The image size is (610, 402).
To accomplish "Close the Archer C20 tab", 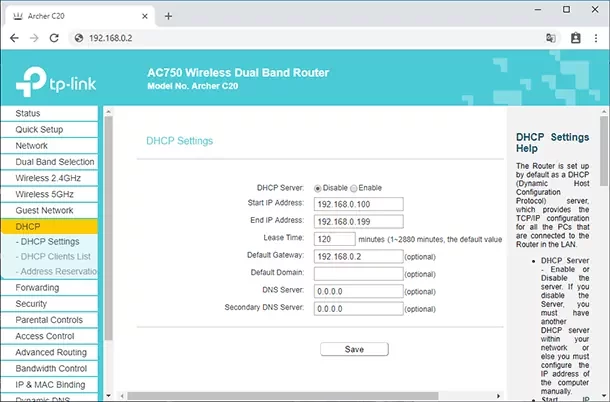I will [x=145, y=16].
